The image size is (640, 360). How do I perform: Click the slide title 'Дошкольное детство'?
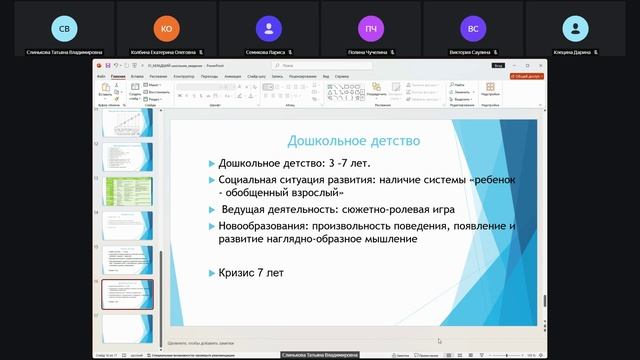[x=354, y=141]
